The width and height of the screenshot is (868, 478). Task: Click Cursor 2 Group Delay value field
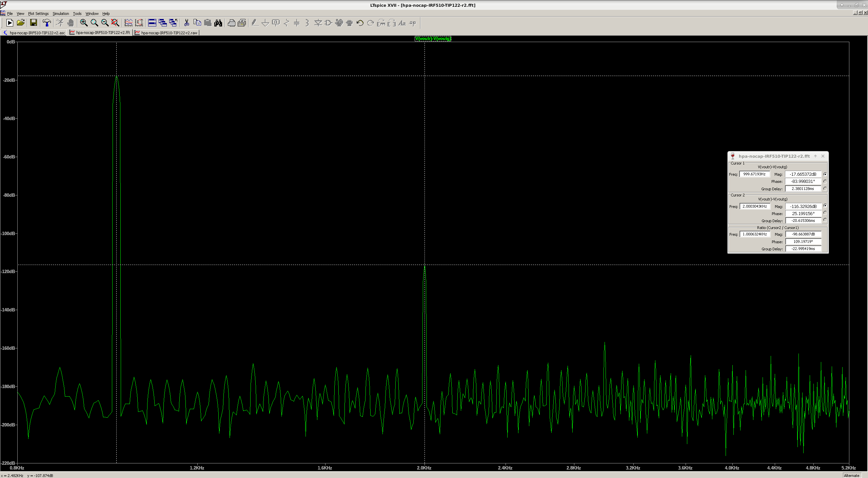(x=803, y=221)
